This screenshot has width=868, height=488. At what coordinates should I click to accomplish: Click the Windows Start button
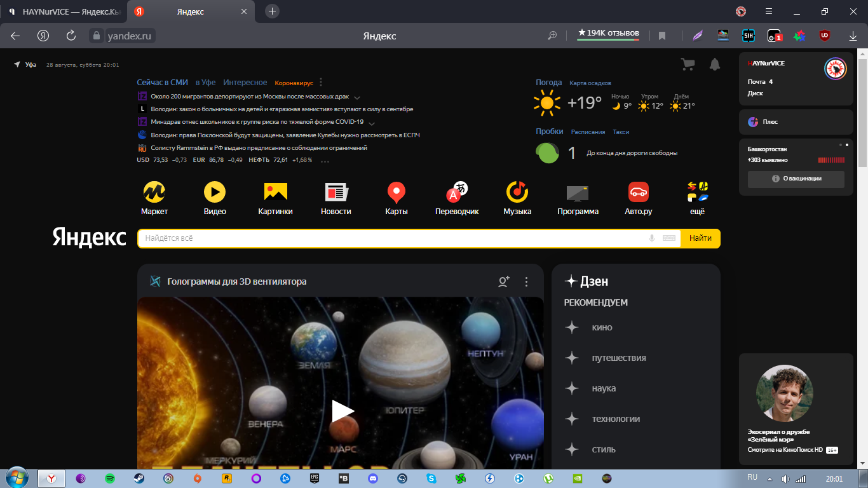tap(17, 478)
